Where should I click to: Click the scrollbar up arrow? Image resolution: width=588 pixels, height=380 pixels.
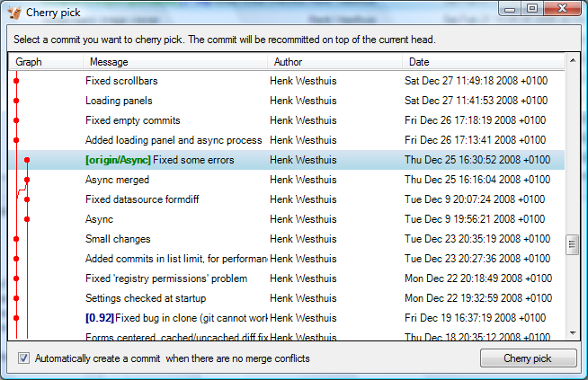coord(573,60)
